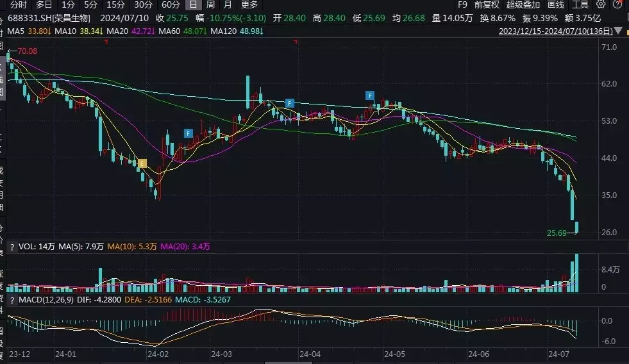The image size is (629, 364).
Task: Click the MACD indicator help question mark
Action: (12, 300)
